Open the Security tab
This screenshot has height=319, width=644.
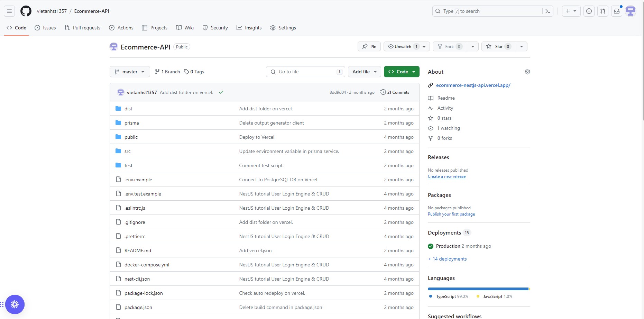(x=215, y=28)
